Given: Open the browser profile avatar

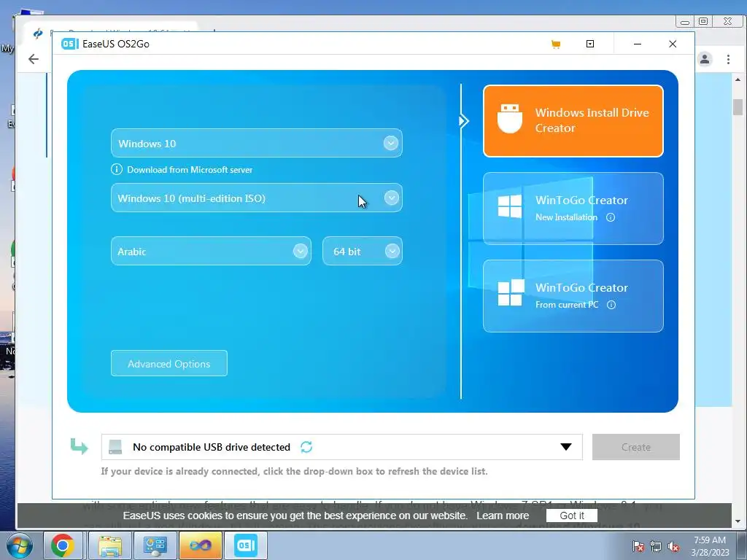Looking at the screenshot, I should [x=705, y=59].
